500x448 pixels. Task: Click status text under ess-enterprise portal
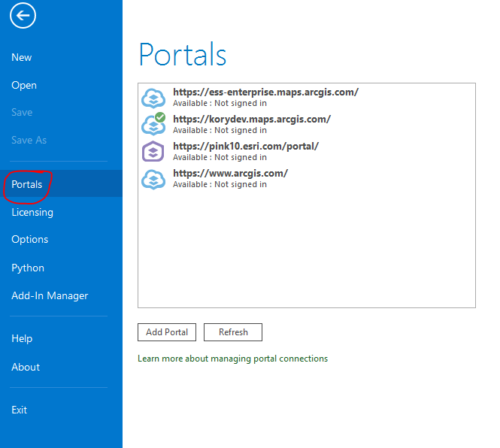pyautogui.click(x=220, y=103)
